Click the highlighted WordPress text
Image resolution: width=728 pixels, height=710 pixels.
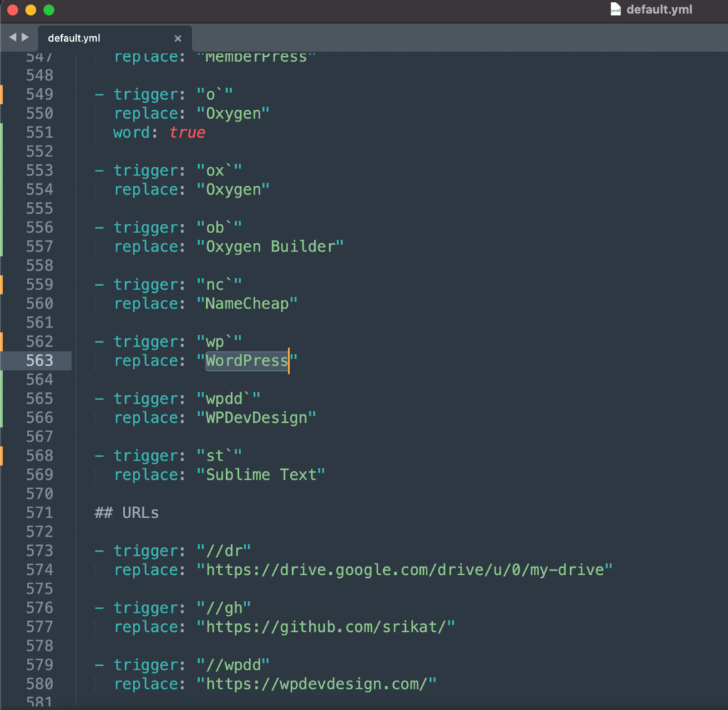pos(247,360)
